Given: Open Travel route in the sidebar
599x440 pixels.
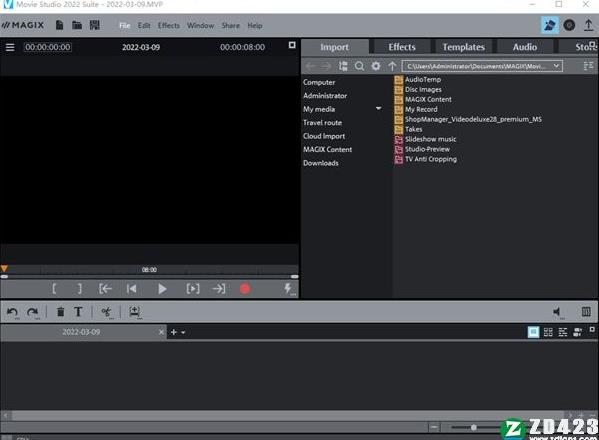Looking at the screenshot, I should click(322, 123).
